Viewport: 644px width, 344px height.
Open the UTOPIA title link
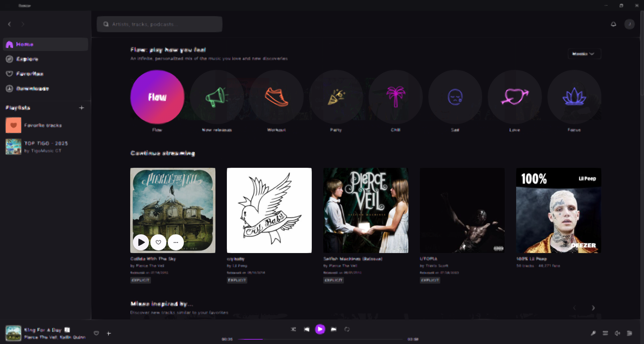[x=429, y=259]
